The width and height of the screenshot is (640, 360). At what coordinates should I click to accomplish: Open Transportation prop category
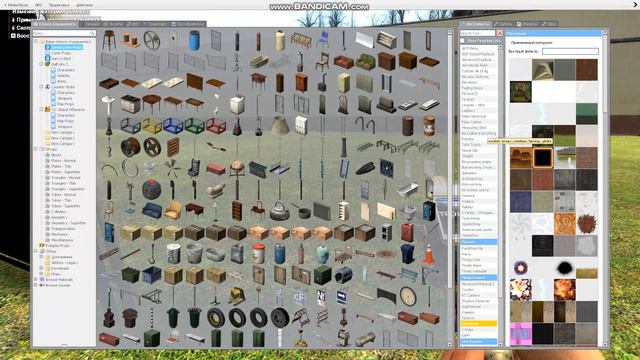[x=63, y=229]
